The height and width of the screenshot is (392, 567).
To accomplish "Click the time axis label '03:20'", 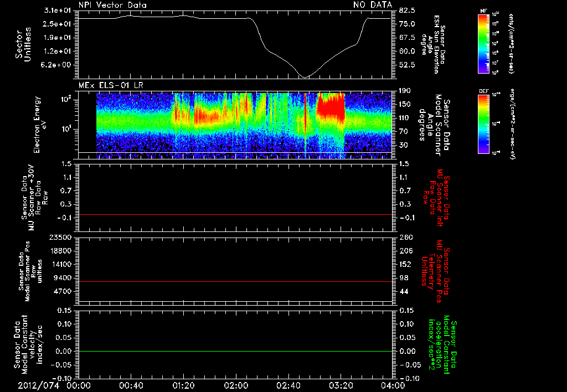I will tap(341, 385).
